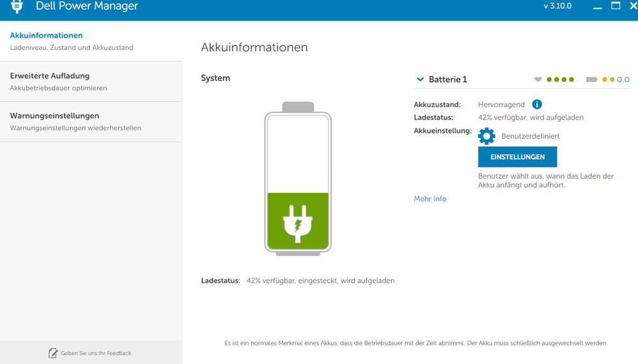The height and width of the screenshot is (364, 638).
Task: Click the version v 3.10.0 label
Action: pos(558,6)
